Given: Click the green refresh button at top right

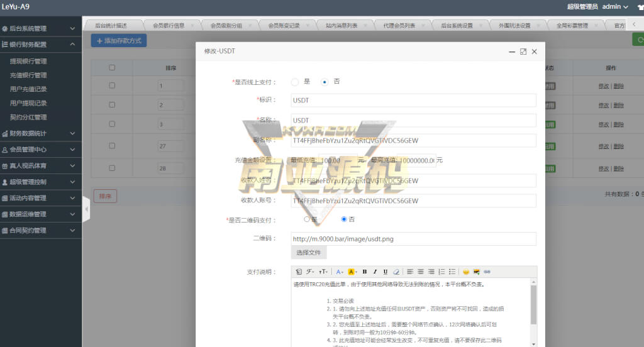Looking at the screenshot, I should tap(639, 40).
